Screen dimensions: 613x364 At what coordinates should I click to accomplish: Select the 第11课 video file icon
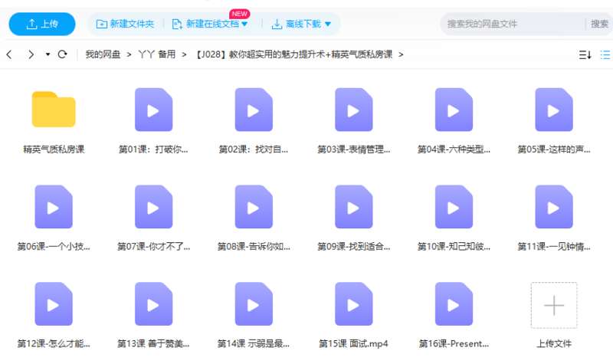pos(553,207)
